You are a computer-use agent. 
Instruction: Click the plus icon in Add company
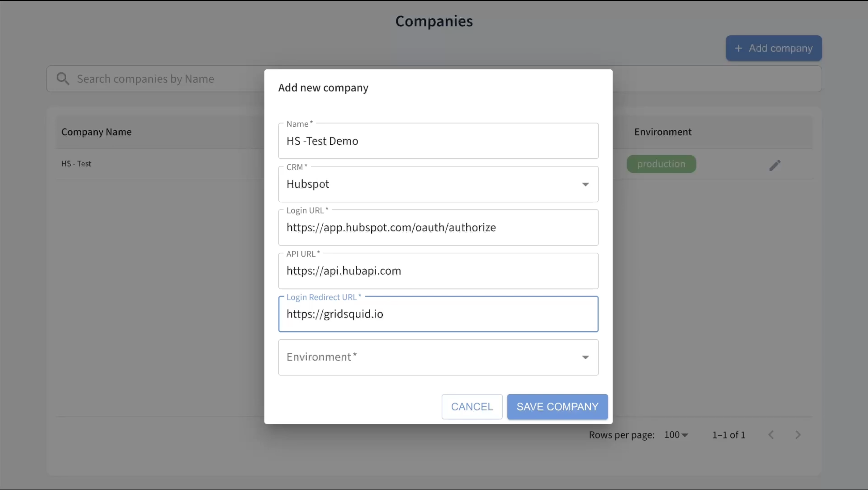(738, 48)
